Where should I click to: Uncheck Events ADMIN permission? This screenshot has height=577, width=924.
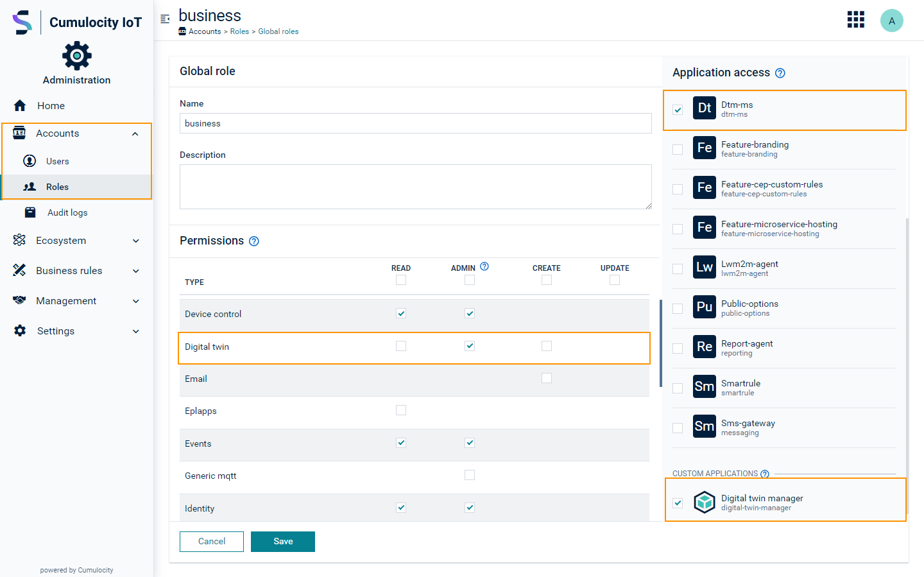(x=470, y=443)
